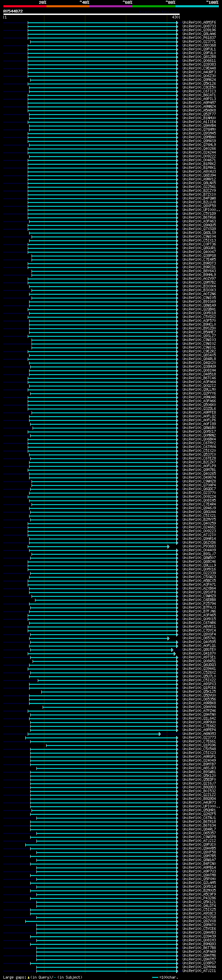
Task: Select hit label UniRef100_Q6BCH6
Action: (x=199, y=562)
